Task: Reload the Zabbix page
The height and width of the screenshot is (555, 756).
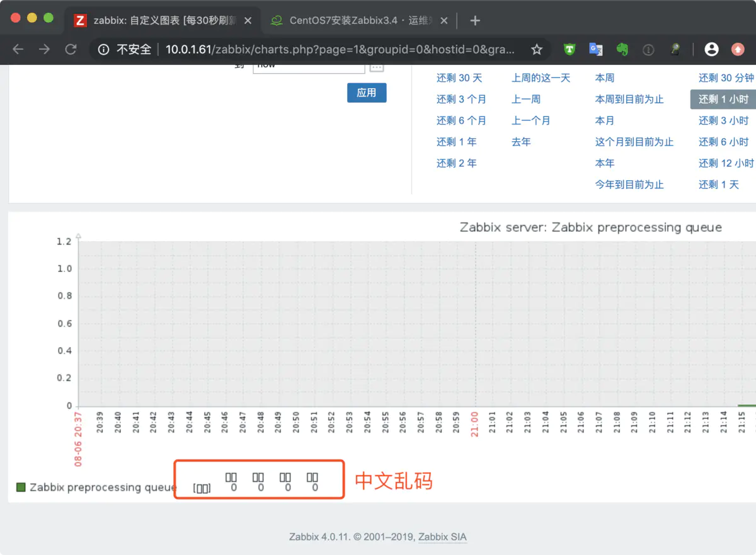Action: tap(71, 49)
